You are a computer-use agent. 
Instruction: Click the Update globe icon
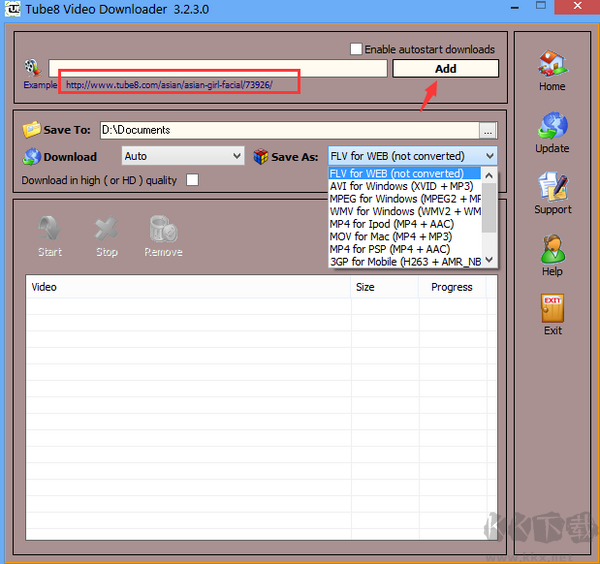point(553,126)
